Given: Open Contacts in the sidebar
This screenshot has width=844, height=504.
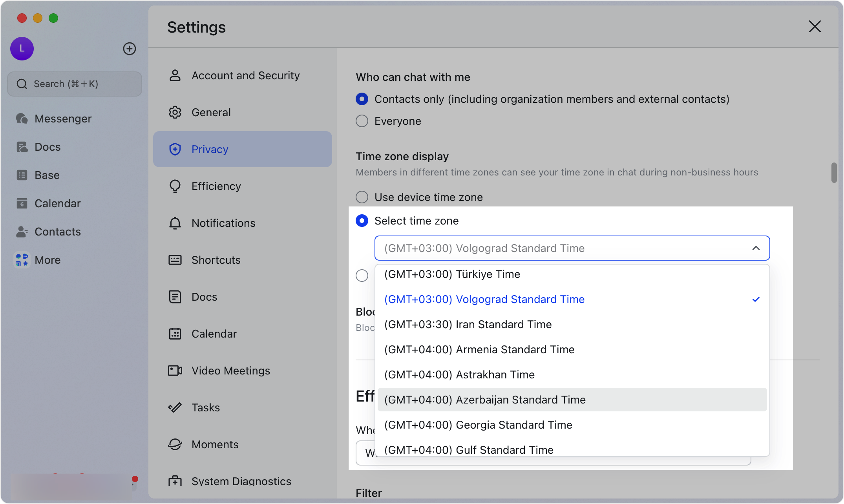Looking at the screenshot, I should pyautogui.click(x=58, y=232).
